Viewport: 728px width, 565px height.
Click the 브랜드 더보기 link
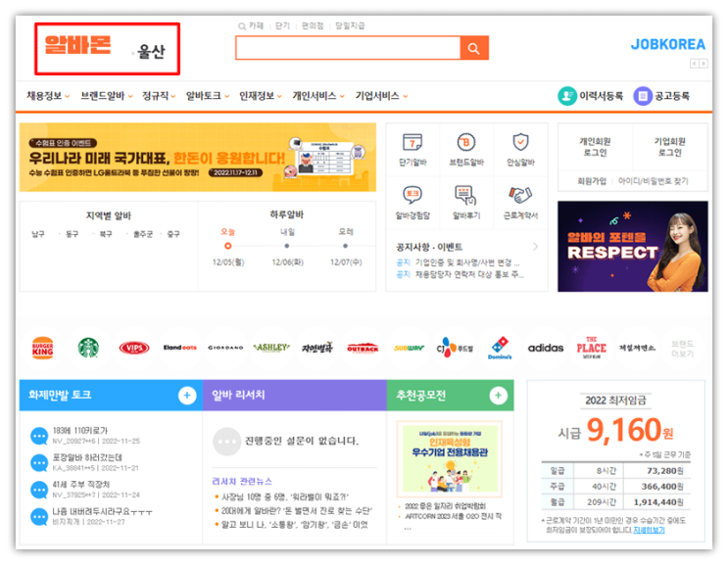pyautogui.click(x=682, y=349)
